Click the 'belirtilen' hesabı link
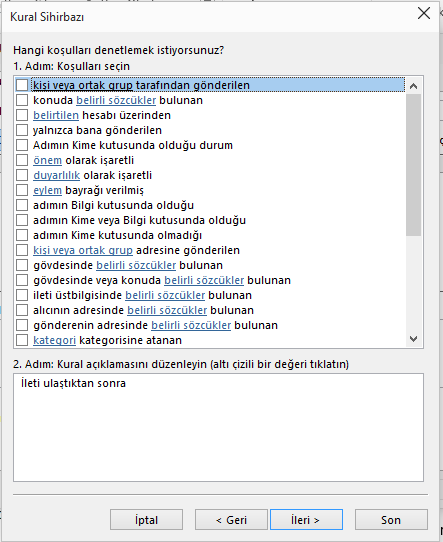 (x=56, y=115)
